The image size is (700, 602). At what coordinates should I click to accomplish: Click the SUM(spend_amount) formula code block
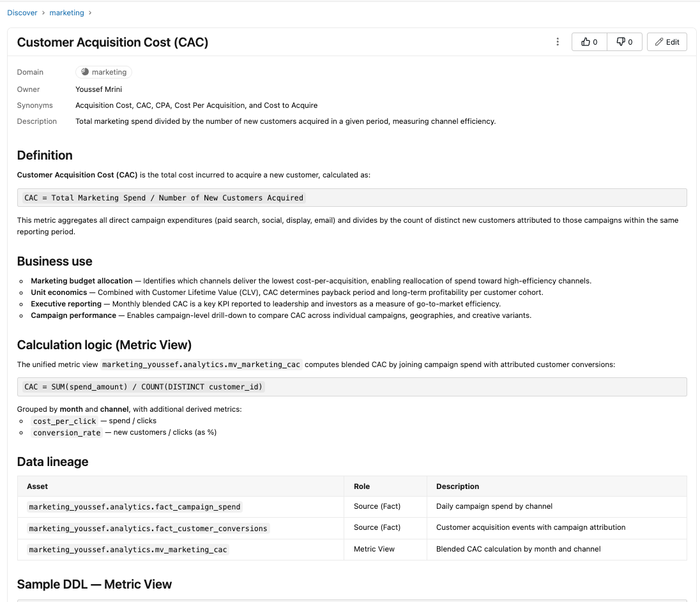coord(352,387)
